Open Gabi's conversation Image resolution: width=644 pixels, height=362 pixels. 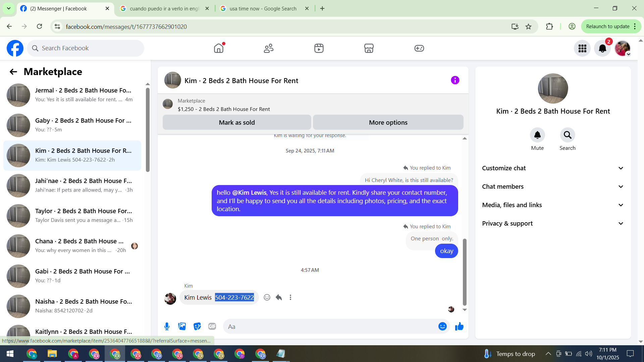pyautogui.click(x=72, y=276)
